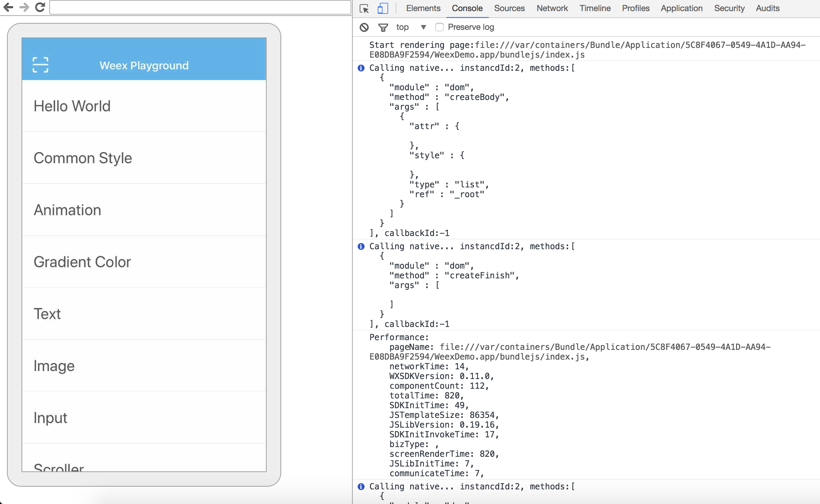Click the screenRenderTime: 820 line
Image resolution: width=820 pixels, height=504 pixels.
click(x=444, y=454)
